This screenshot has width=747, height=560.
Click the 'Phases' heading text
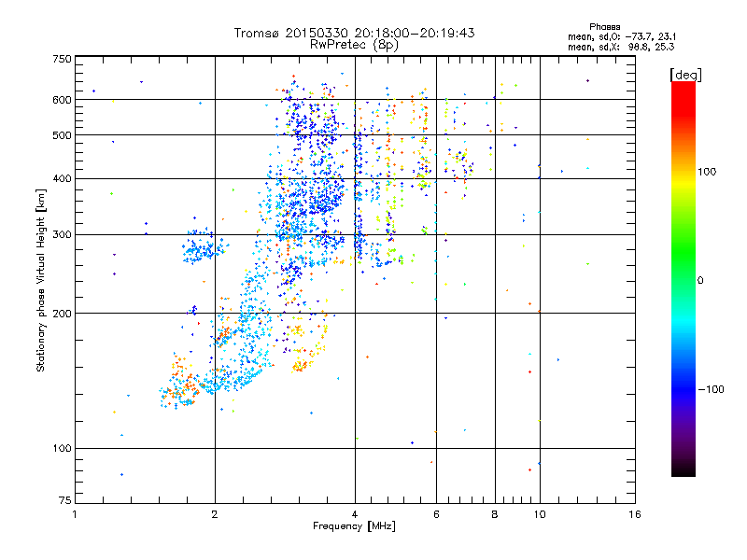(604, 27)
